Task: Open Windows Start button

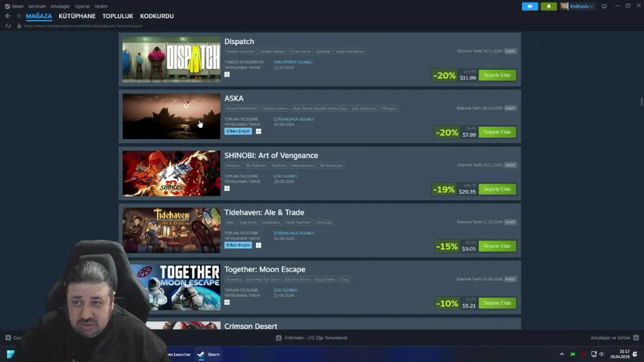Action: pyautogui.click(x=10, y=354)
